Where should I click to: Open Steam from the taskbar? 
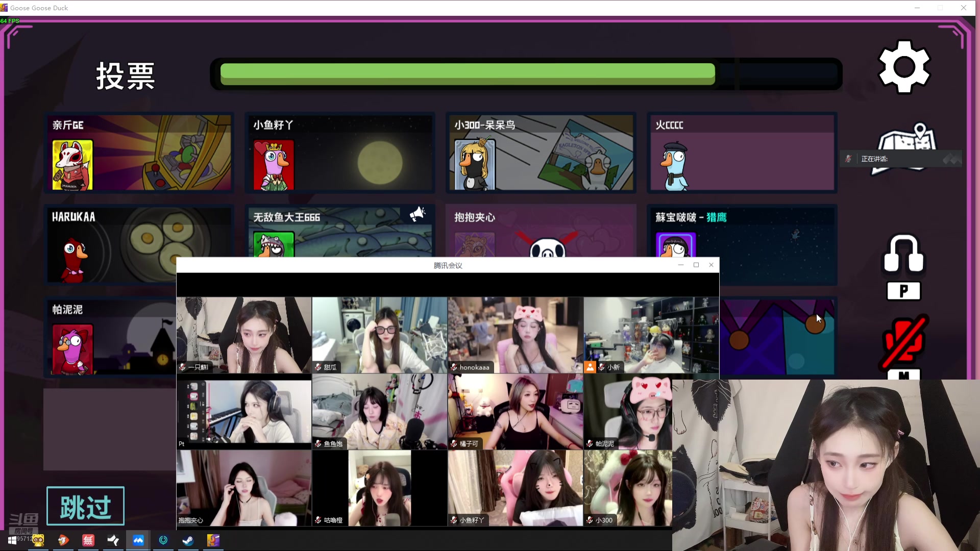click(x=188, y=540)
